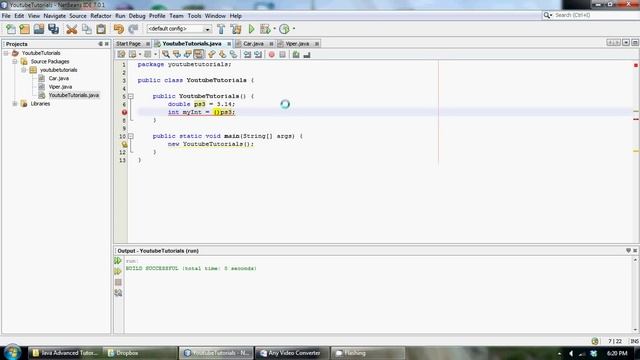The height and width of the screenshot is (360, 640).
Task: Click the Start Macro Recording red icon
Action: (x=271, y=55)
